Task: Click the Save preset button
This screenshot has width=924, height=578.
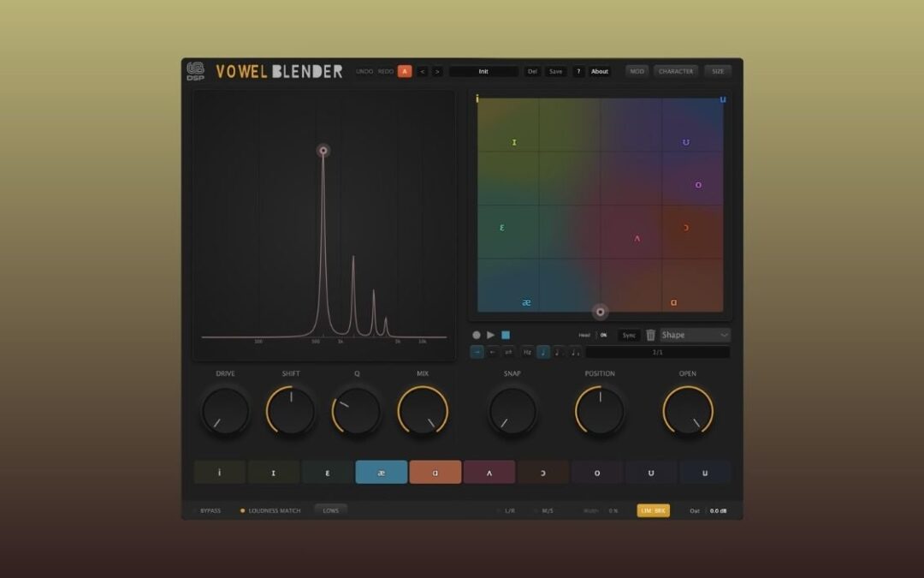Action: point(556,71)
